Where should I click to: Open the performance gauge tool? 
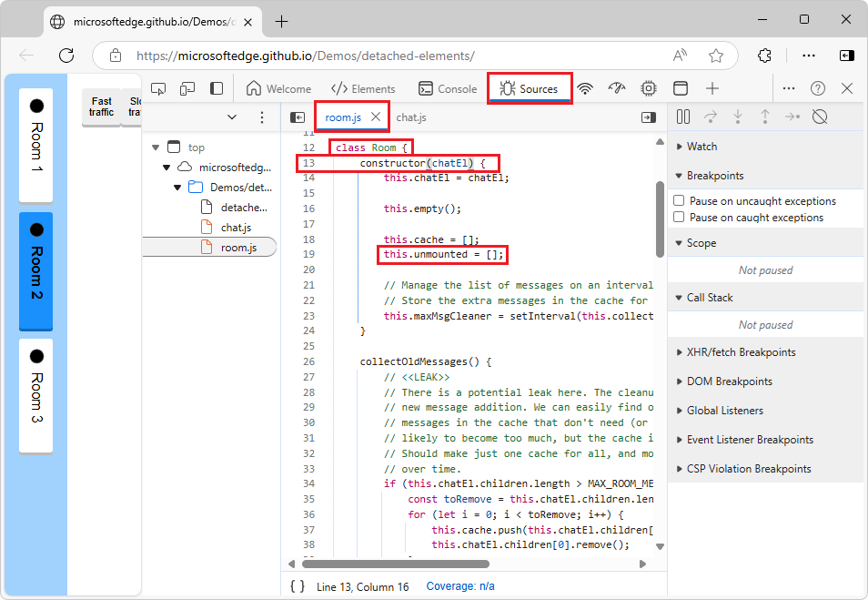click(616, 86)
